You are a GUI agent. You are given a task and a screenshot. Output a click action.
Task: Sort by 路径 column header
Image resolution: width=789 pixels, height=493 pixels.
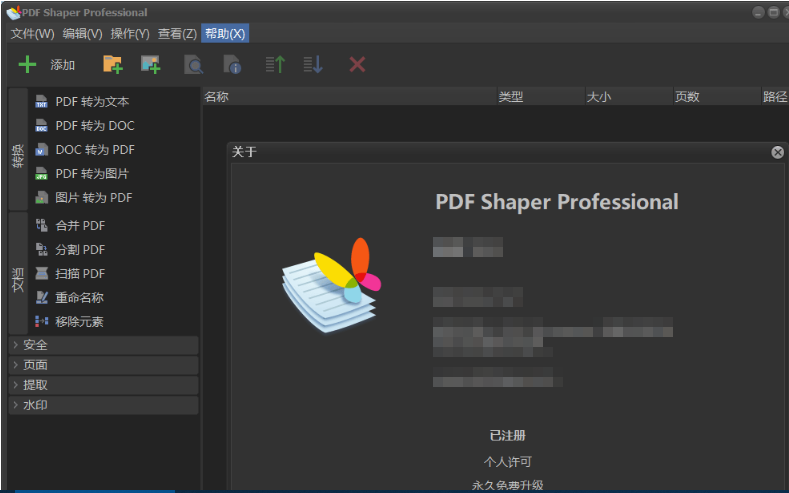775,97
